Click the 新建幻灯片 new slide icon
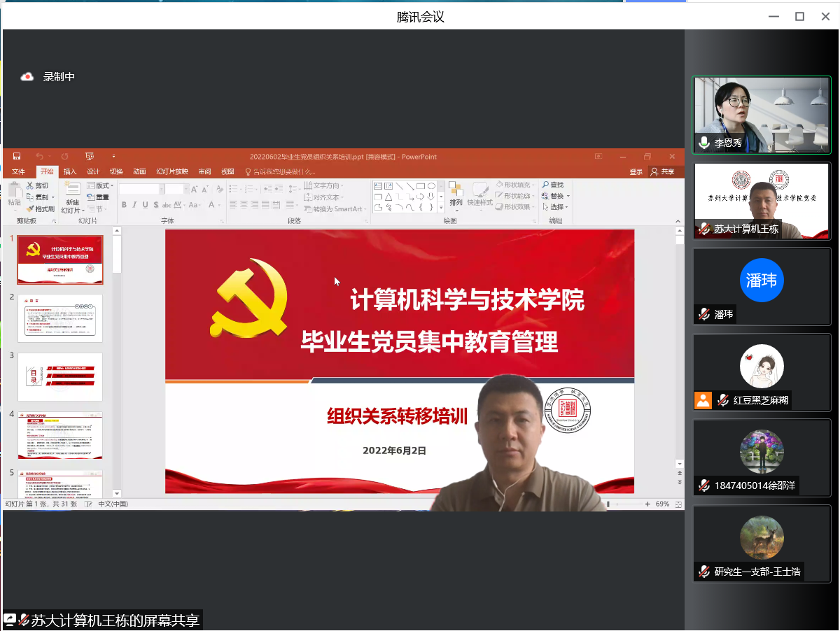The width and height of the screenshot is (840, 631). click(73, 190)
